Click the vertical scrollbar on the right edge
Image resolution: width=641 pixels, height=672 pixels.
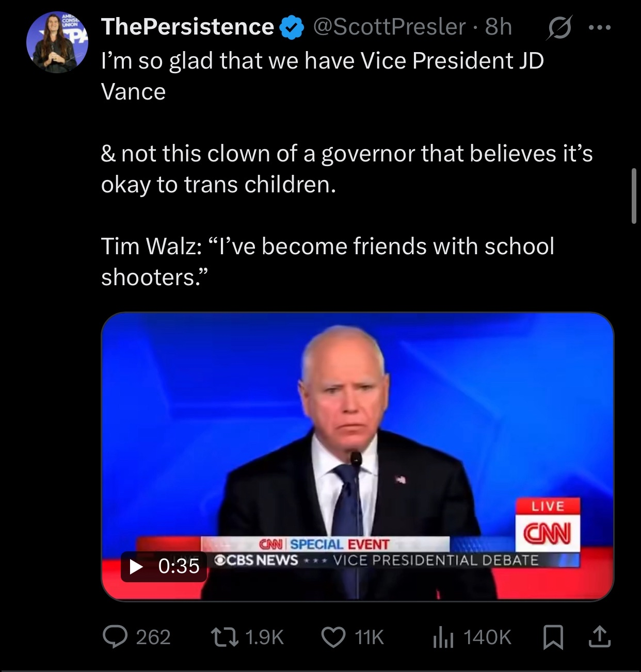634,196
